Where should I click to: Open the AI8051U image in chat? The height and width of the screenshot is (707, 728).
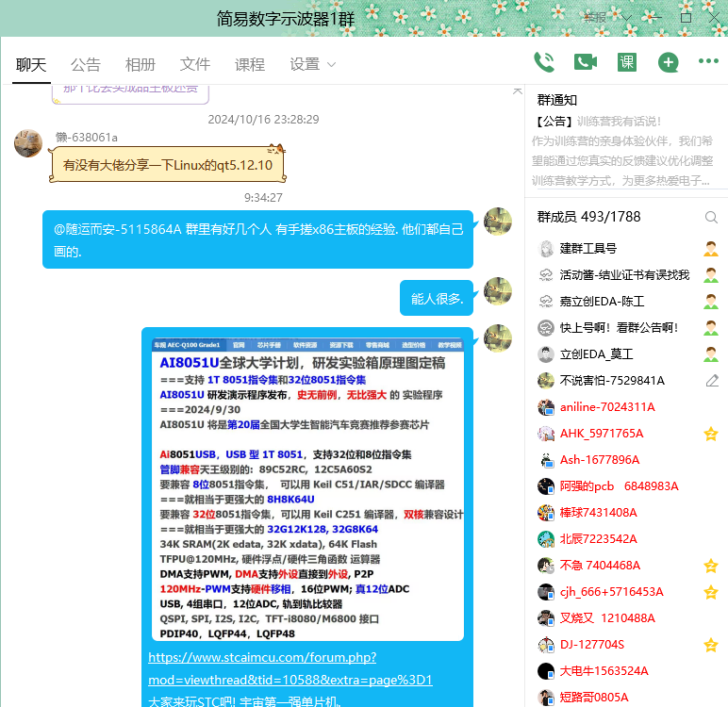pos(307,489)
